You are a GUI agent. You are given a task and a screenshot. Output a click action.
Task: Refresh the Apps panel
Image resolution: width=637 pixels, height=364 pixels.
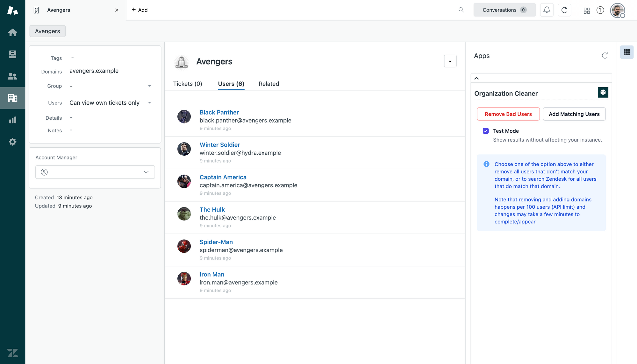[605, 56]
